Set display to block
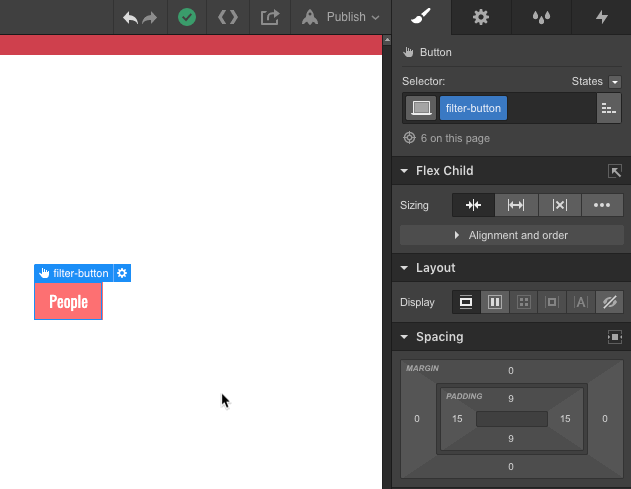 pyautogui.click(x=466, y=302)
